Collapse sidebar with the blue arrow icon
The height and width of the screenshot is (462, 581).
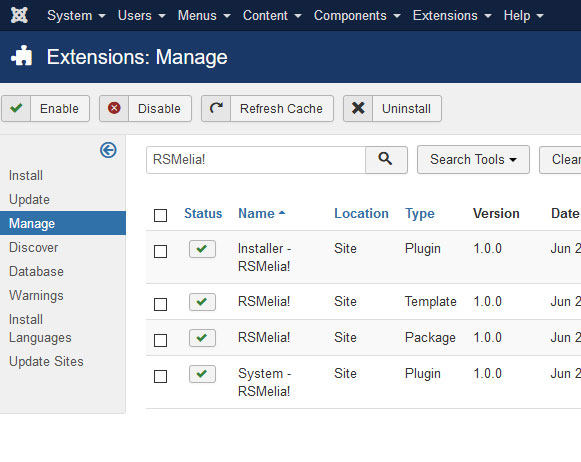point(108,150)
